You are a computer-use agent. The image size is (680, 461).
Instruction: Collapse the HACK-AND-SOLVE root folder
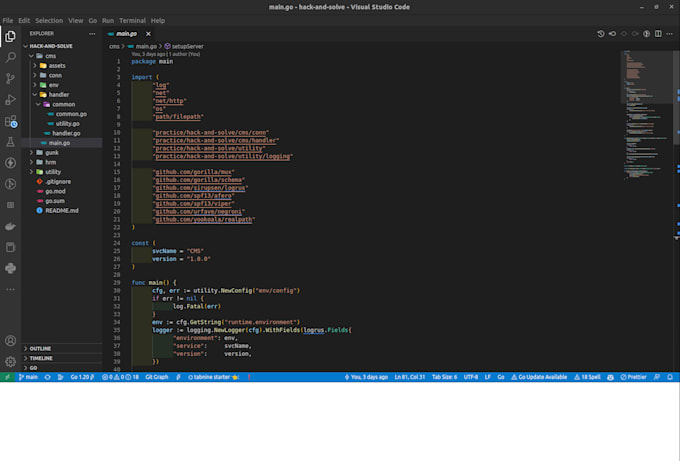click(26, 46)
